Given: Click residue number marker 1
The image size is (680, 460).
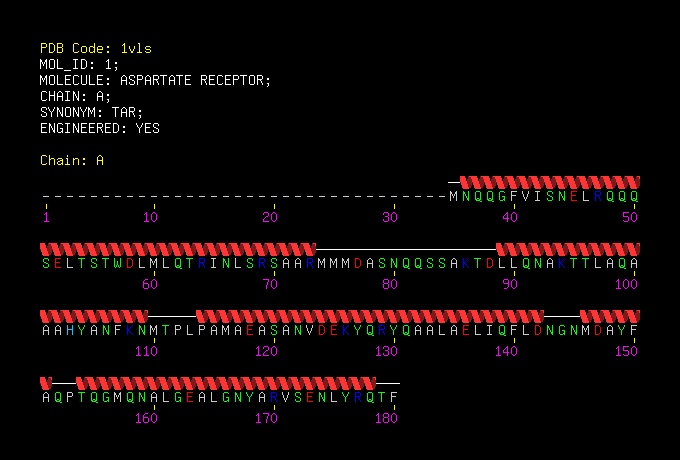Looking at the screenshot, I should point(46,217).
